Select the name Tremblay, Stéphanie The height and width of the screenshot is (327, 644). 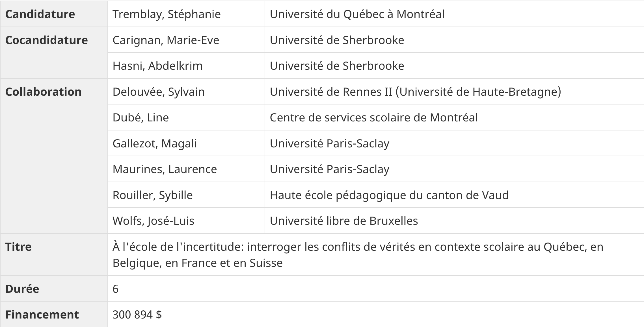pos(167,14)
